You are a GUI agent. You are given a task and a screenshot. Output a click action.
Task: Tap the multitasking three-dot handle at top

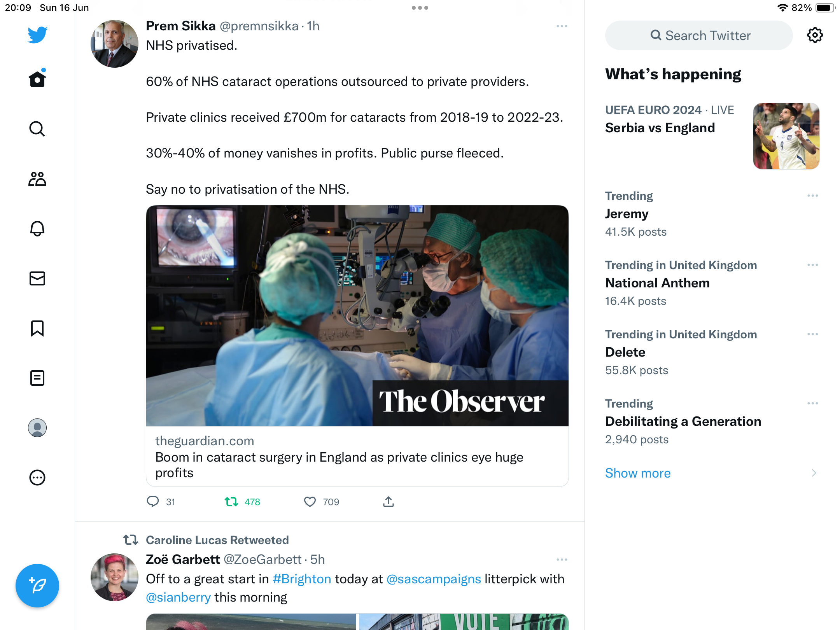click(x=420, y=8)
